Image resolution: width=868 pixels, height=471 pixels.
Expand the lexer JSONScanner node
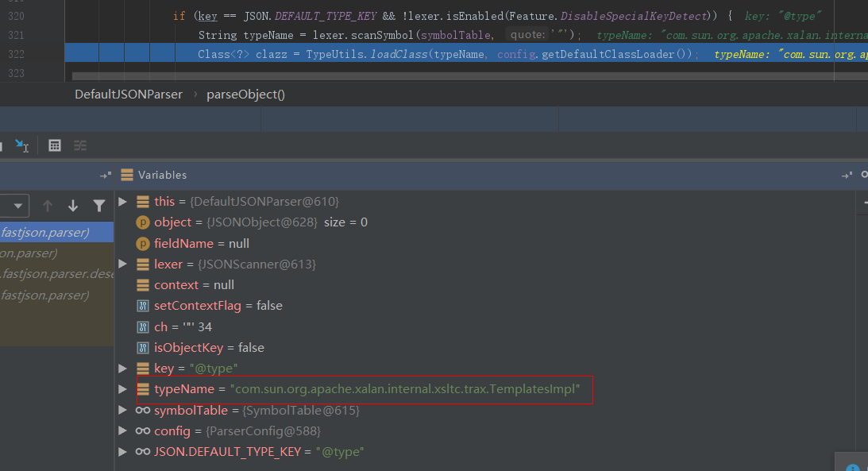[x=122, y=264]
